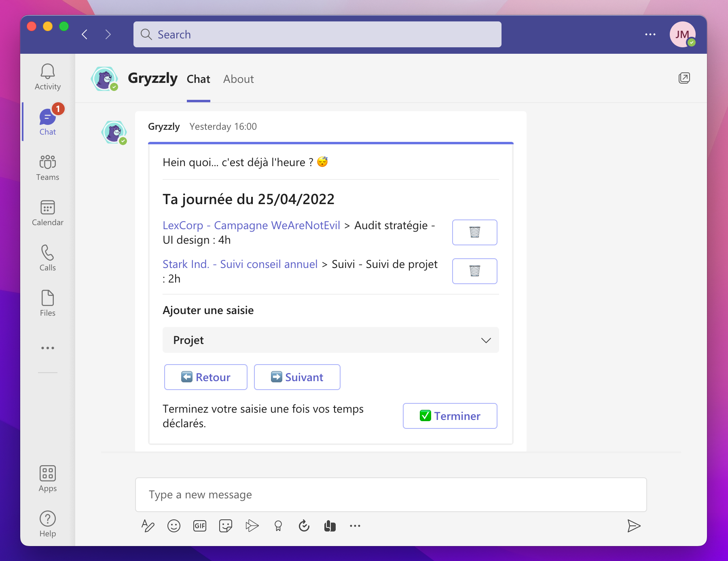Open the emoji picker
Image resolution: width=728 pixels, height=561 pixels.
(174, 526)
